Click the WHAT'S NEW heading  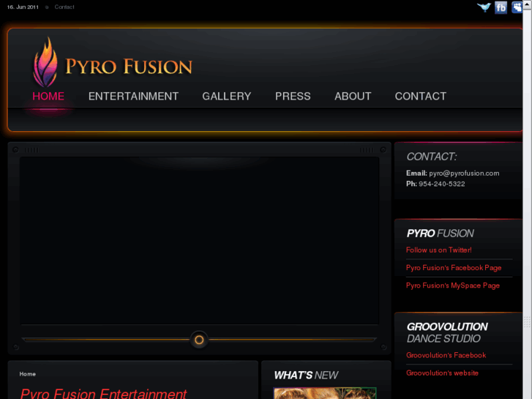coord(306,376)
